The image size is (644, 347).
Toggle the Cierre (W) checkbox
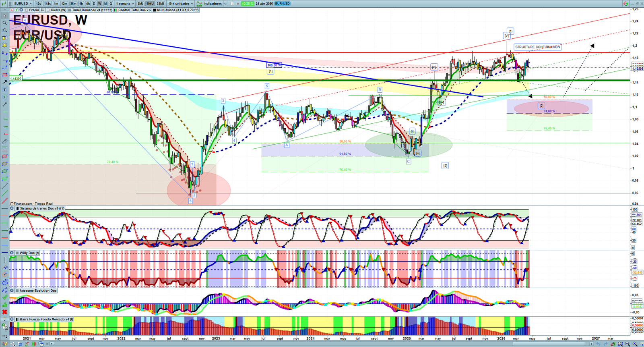pos(48,10)
